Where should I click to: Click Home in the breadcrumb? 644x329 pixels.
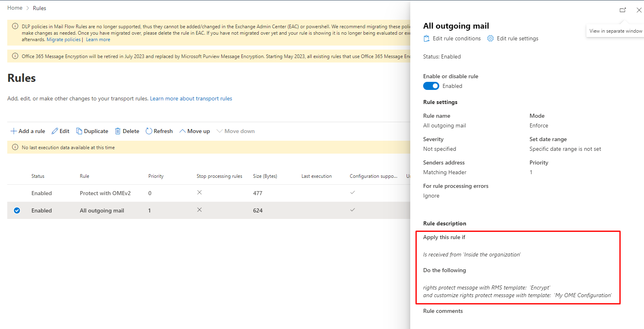(x=15, y=8)
